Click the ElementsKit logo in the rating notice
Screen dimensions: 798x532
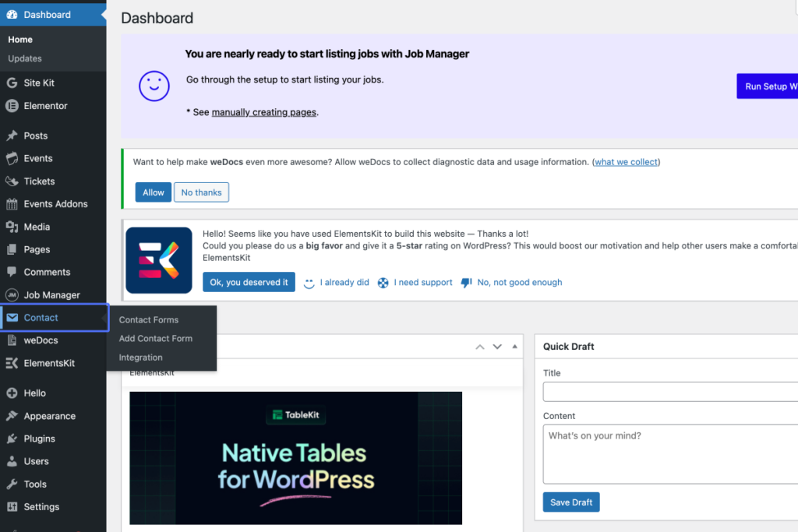pyautogui.click(x=159, y=260)
